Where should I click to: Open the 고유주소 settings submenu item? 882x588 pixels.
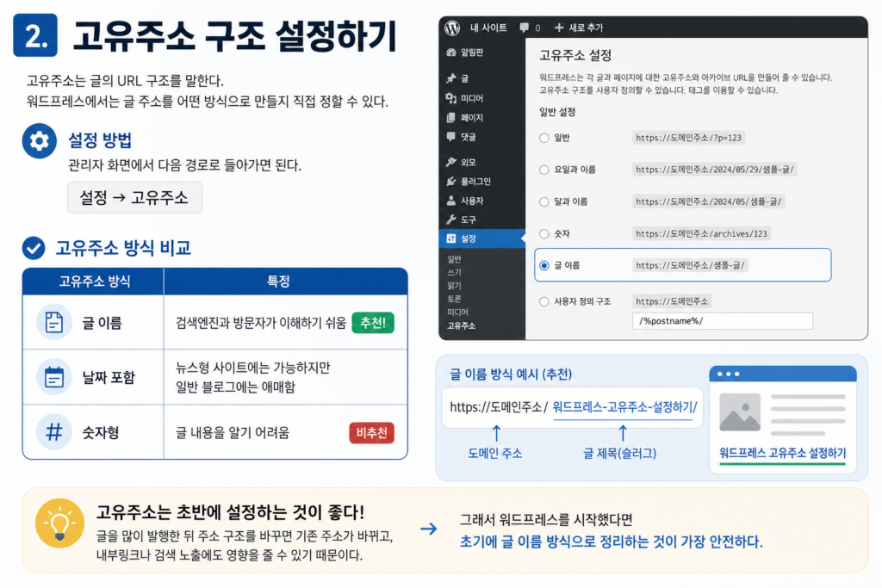click(x=462, y=325)
